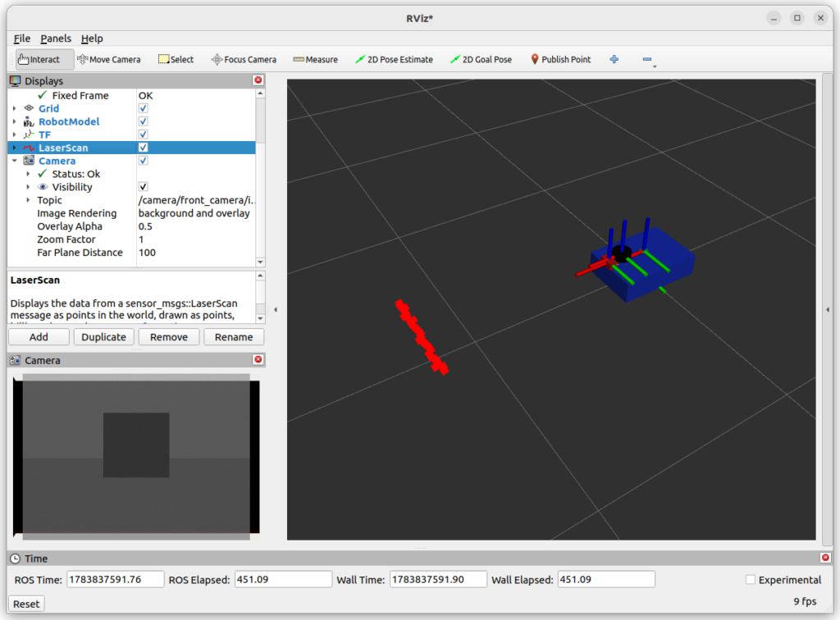This screenshot has width=840, height=620.
Task: Open the Panels menu
Action: pos(56,39)
